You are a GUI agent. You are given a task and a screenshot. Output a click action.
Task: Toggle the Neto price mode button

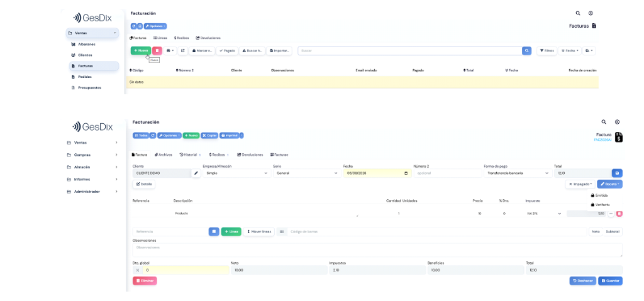[596, 232]
